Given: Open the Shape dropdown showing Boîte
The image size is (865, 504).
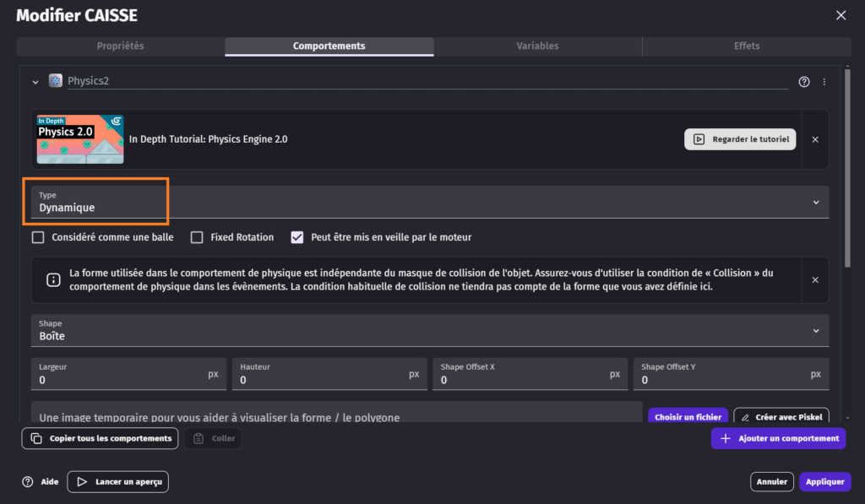Looking at the screenshot, I should click(x=429, y=330).
